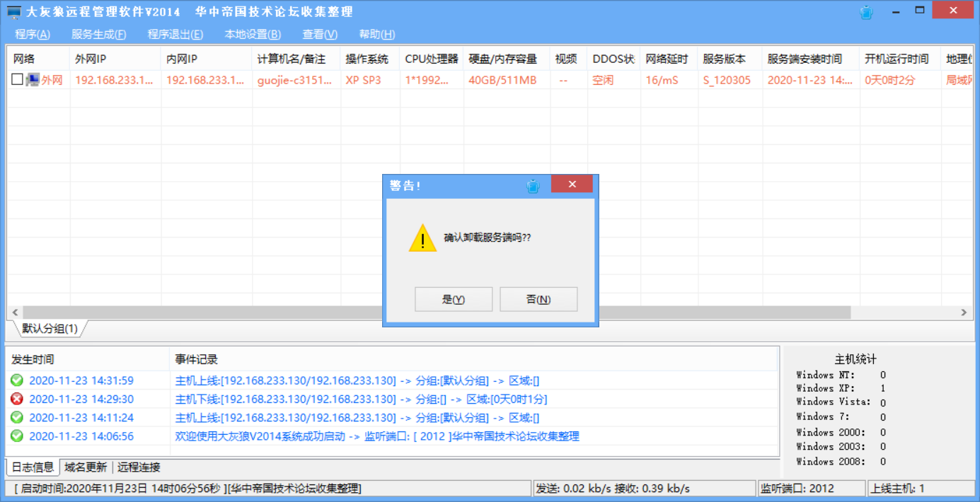
Task: Open the 查看(V) menu
Action: click(320, 34)
